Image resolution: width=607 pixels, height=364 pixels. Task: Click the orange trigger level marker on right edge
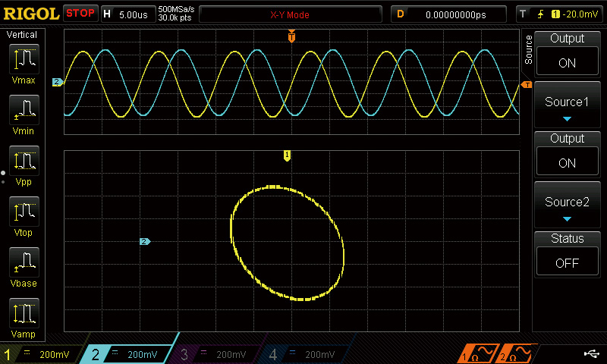tap(527, 85)
